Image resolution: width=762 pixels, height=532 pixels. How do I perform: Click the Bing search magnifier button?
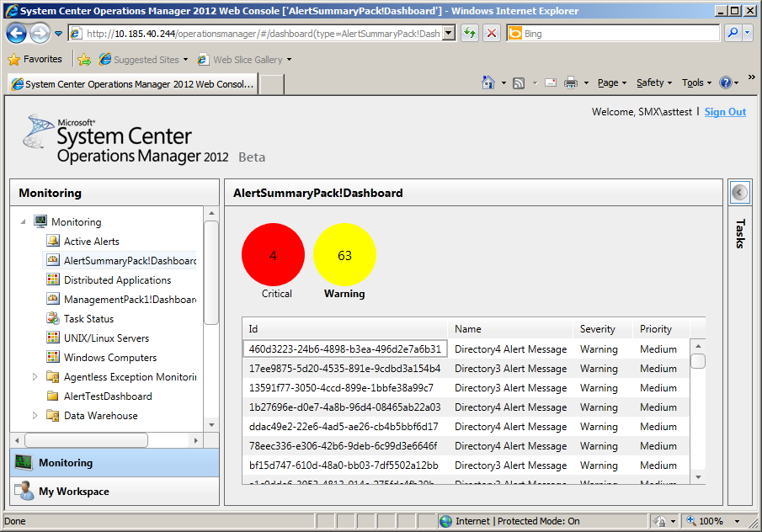[733, 33]
